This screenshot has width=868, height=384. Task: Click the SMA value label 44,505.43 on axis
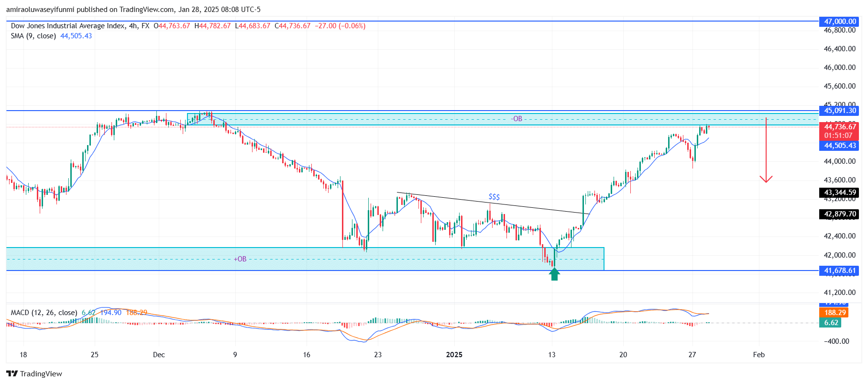pyautogui.click(x=839, y=146)
